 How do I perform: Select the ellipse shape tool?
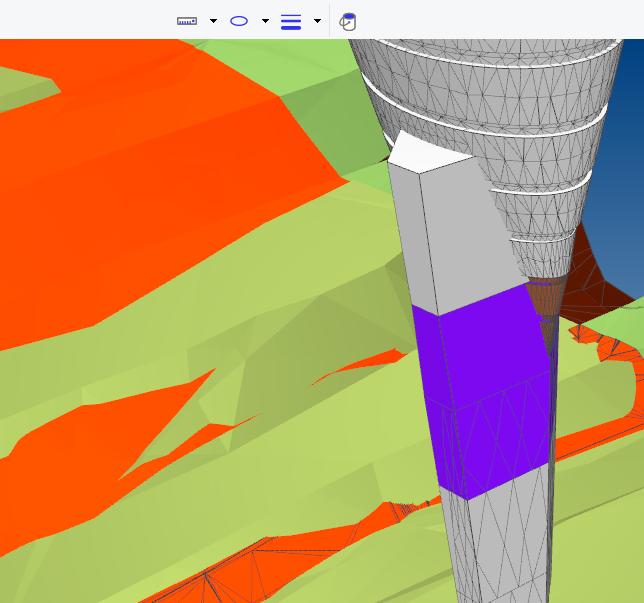239,21
